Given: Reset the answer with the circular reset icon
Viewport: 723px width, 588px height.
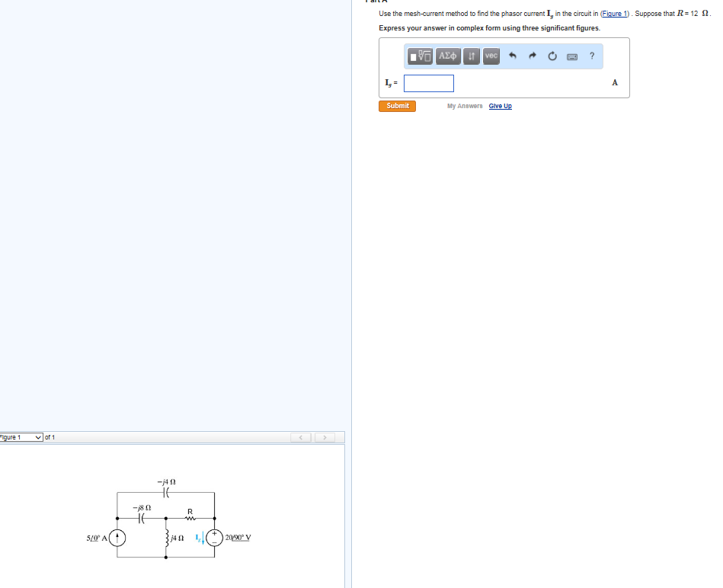Looking at the screenshot, I should click(x=552, y=56).
